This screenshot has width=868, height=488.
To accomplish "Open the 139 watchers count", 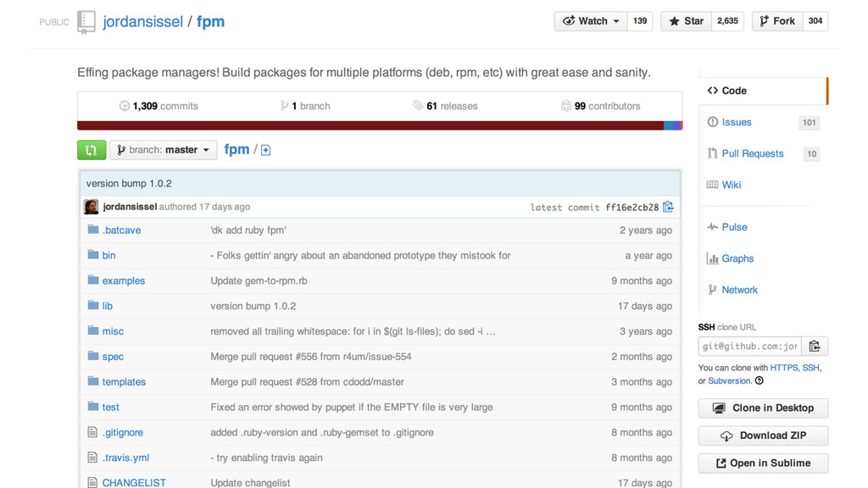I will pos(640,21).
